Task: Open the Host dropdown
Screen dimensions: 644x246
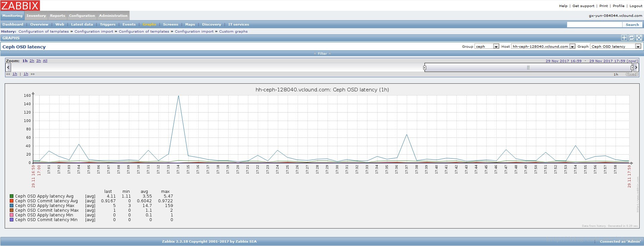Action: (x=543, y=46)
